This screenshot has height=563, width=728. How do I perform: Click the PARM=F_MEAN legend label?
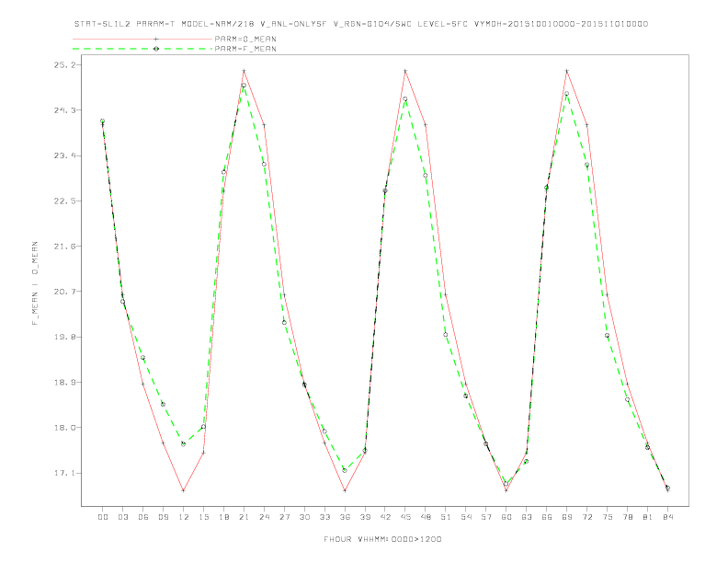point(245,49)
